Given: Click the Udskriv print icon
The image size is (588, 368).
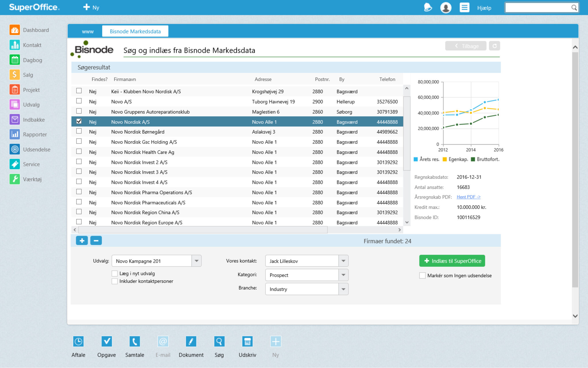Looking at the screenshot, I should point(247,342).
